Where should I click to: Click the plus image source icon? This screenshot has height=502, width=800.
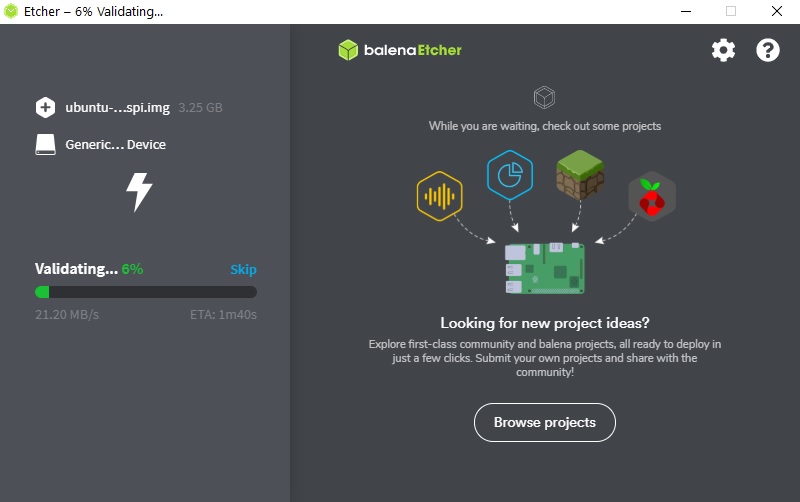(x=45, y=108)
